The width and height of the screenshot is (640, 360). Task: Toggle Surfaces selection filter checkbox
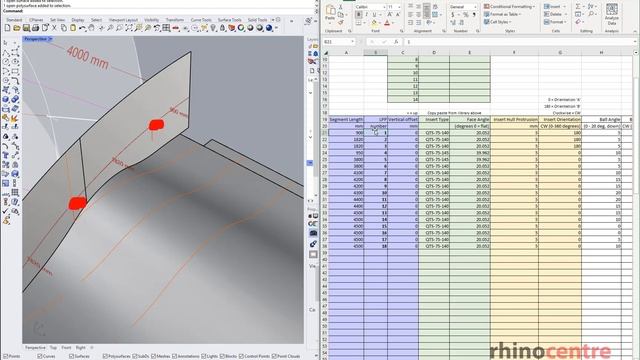[x=72, y=356]
